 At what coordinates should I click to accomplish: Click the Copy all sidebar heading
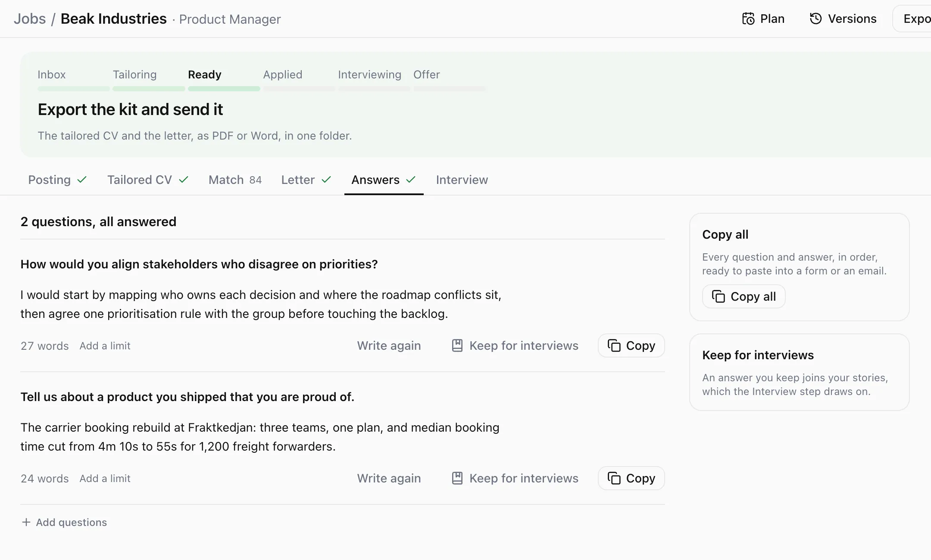tap(725, 234)
